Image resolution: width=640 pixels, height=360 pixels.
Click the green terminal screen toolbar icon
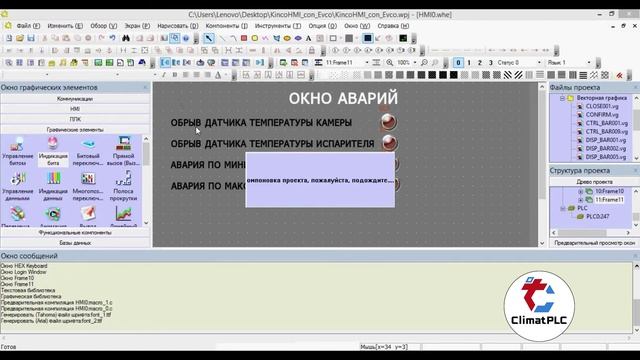point(403,38)
